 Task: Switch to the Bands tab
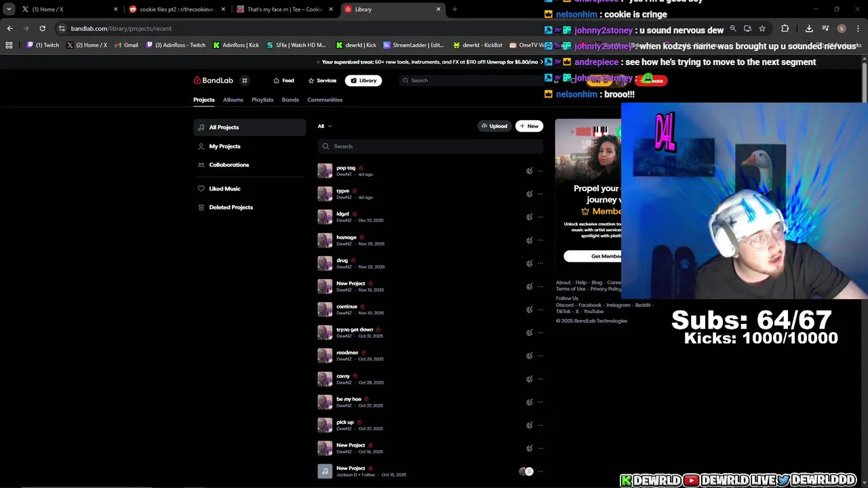(290, 100)
